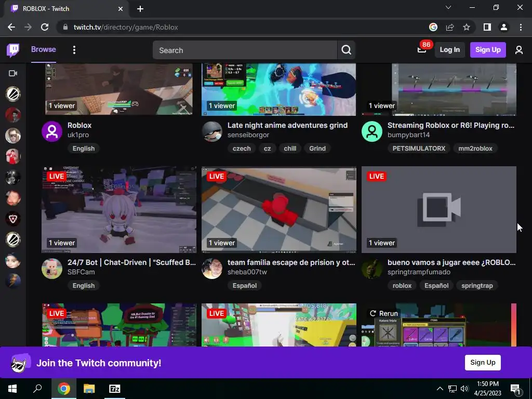Open uk1pro's purple avatar icon
This screenshot has width=532, height=399.
(x=52, y=131)
